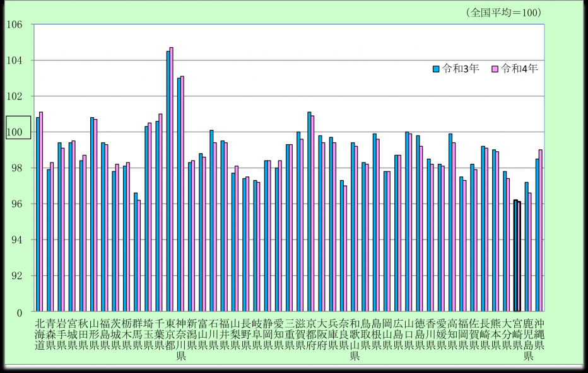Select the 島根県 axis label
This screenshot has height=373, width=588.
[377, 335]
